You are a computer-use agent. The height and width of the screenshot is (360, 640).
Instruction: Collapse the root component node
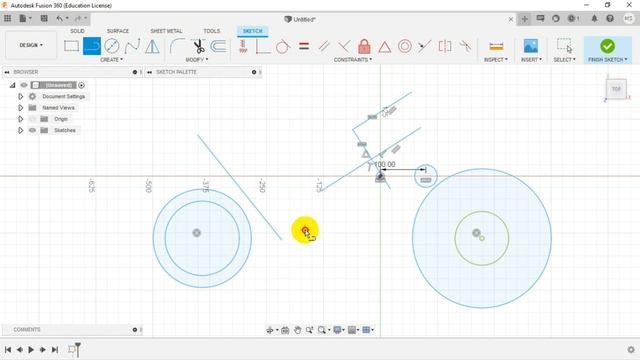tap(13, 85)
